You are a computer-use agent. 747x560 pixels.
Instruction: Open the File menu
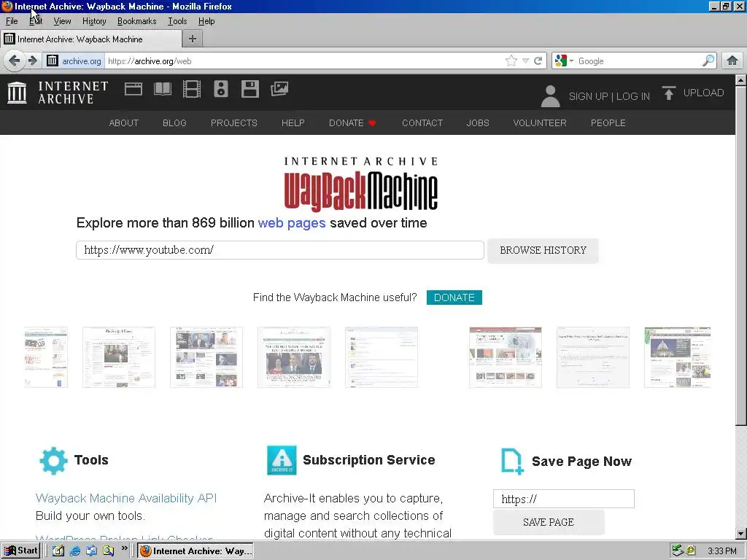pyautogui.click(x=12, y=21)
